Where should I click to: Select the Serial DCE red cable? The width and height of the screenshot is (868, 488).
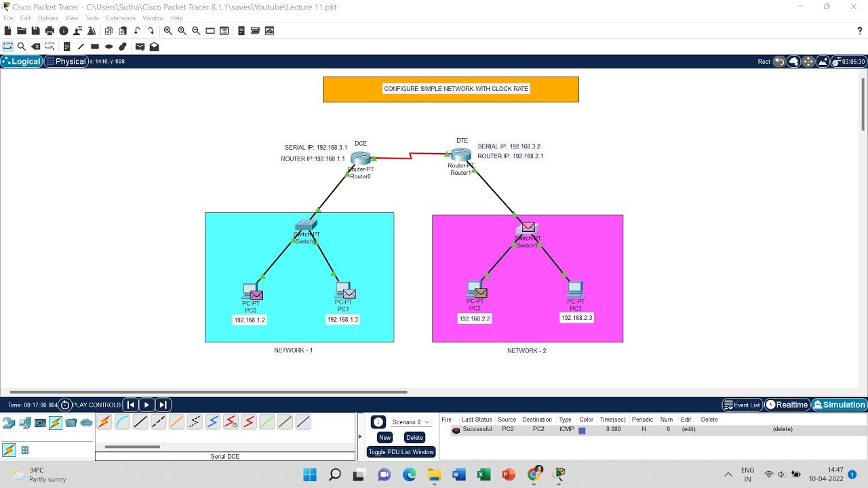click(231, 422)
